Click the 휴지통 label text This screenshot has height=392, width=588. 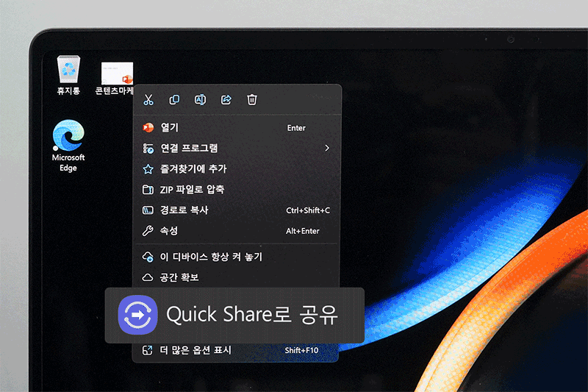coord(68,91)
